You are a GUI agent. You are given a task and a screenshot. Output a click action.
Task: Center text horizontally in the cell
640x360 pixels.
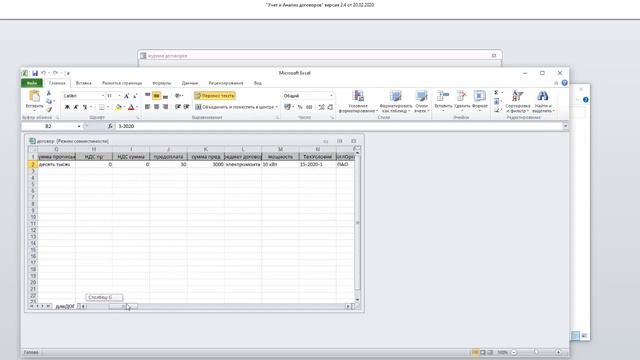pos(156,107)
